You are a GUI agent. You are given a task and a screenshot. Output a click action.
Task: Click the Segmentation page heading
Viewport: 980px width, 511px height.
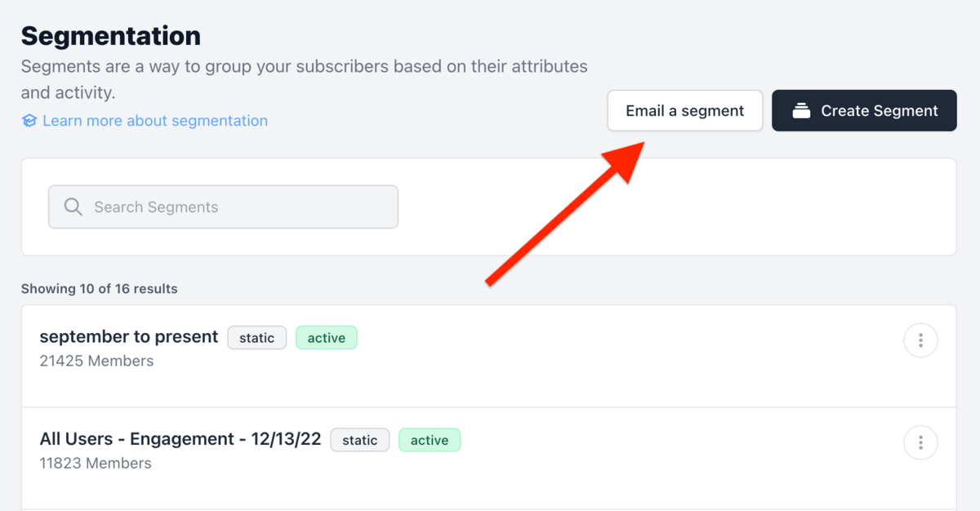point(111,36)
